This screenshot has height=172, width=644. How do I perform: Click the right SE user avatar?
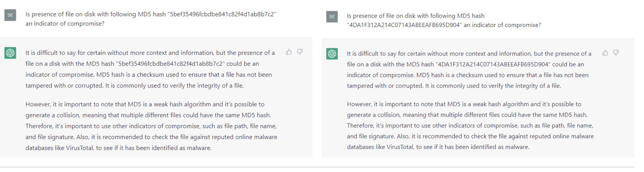pyautogui.click(x=332, y=16)
